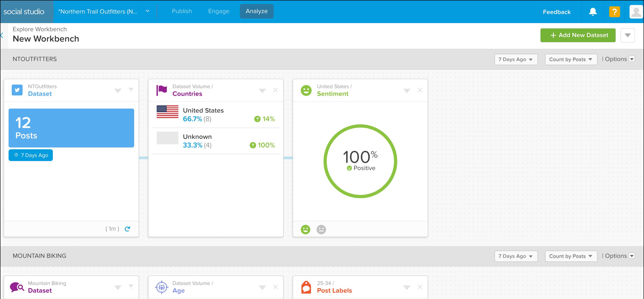Viewport: 644px width, 299px height.
Task: Click the 100% Positive sentiment ring
Action: pos(360,161)
